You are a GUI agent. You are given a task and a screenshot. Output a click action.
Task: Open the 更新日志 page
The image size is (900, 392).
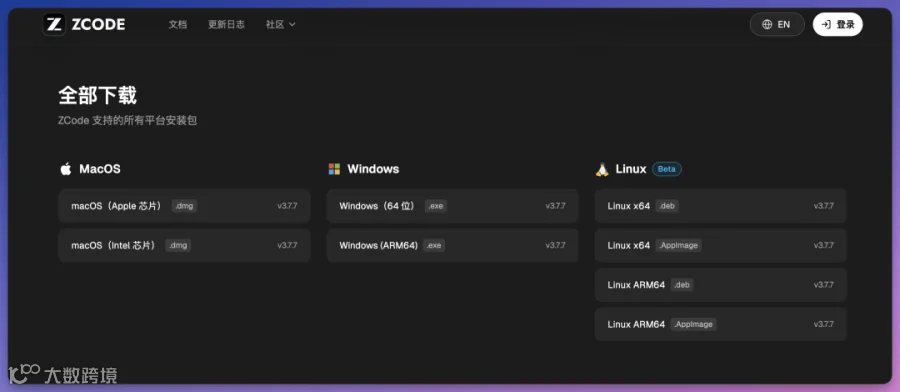[x=226, y=25]
